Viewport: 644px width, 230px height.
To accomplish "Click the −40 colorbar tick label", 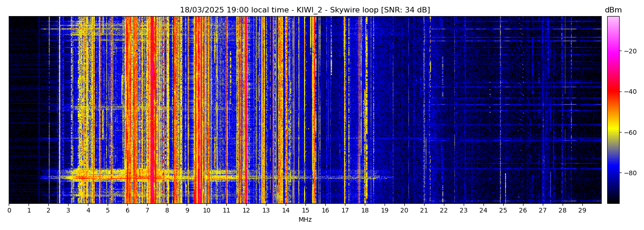I will 628,92.
